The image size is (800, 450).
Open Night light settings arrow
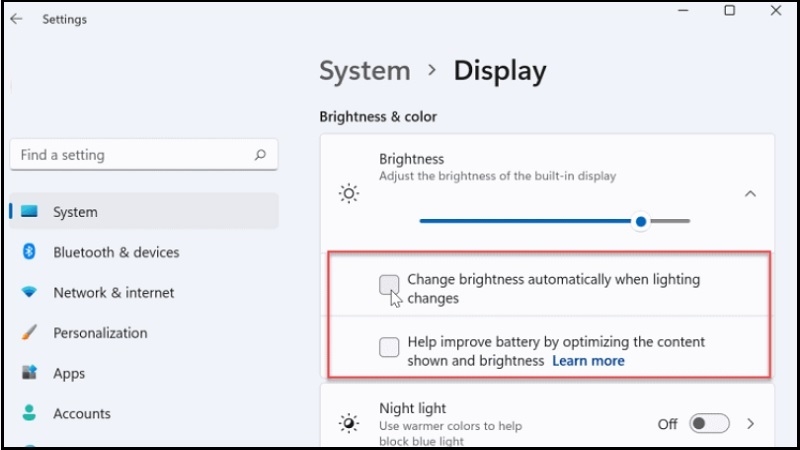[751, 424]
